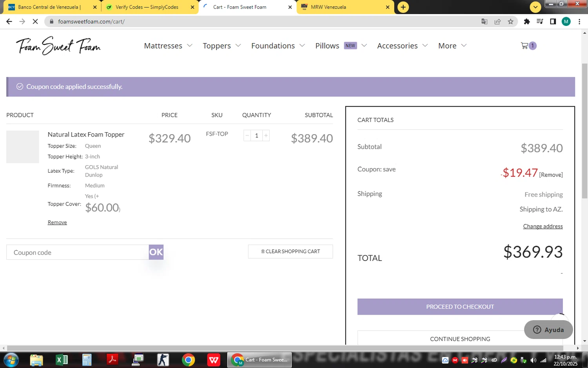Click the horizontal page scrollbar
The width and height of the screenshot is (588, 368).
point(285,348)
